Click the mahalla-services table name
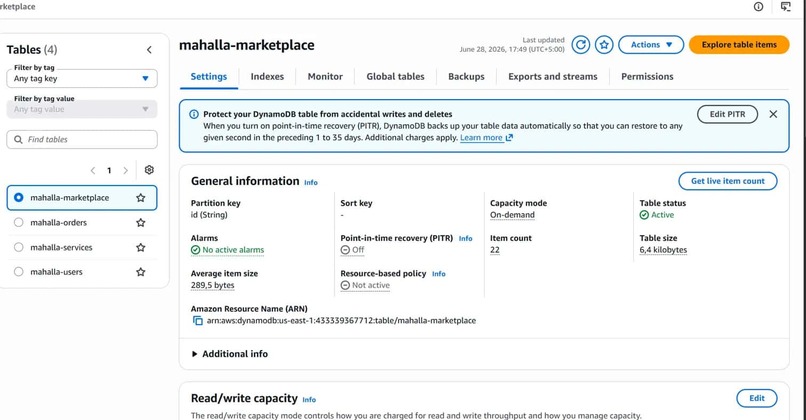Viewport: 806px width, 420px height. click(61, 247)
